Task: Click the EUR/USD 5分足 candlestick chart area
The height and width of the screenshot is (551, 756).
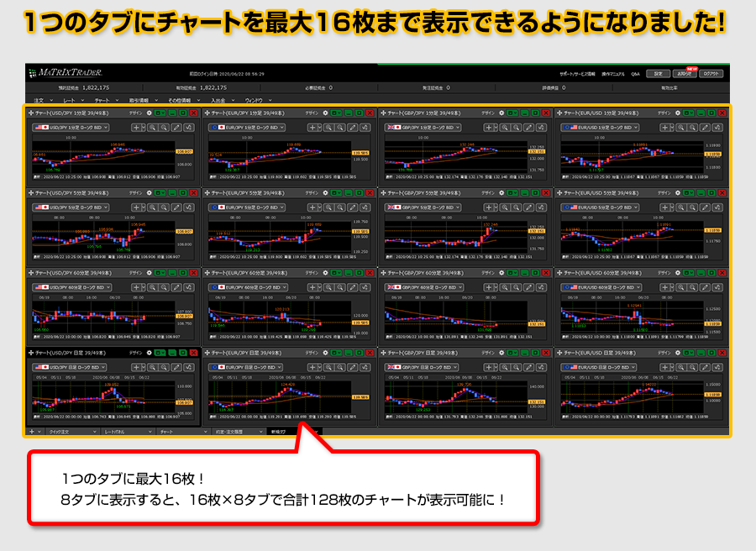Action: tap(632, 237)
